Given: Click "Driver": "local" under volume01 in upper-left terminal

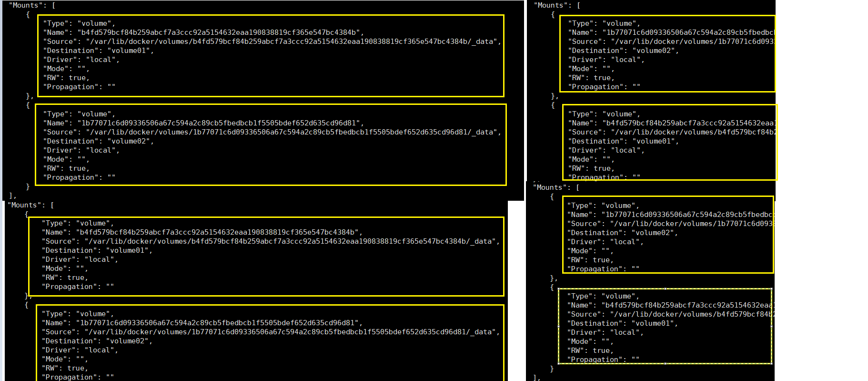Looking at the screenshot, I should [x=81, y=60].
